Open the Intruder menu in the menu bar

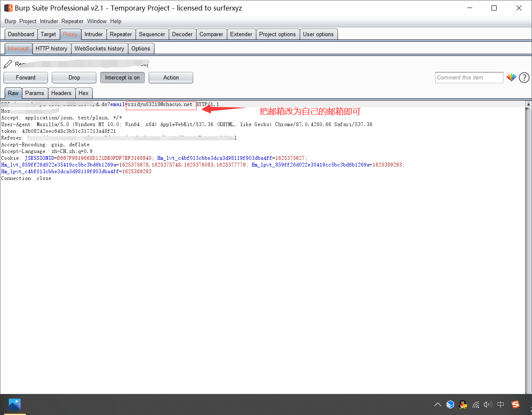pos(49,21)
